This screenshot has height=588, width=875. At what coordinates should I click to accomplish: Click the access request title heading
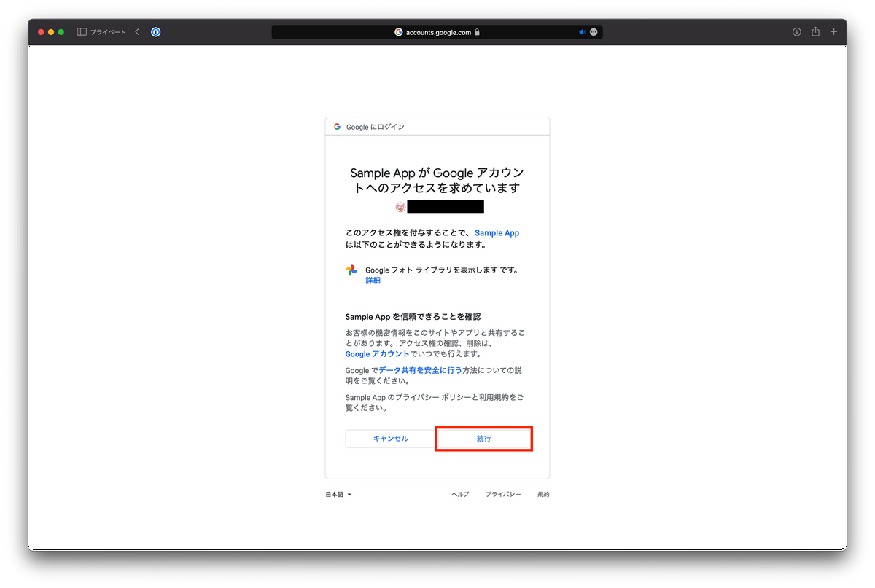[437, 181]
